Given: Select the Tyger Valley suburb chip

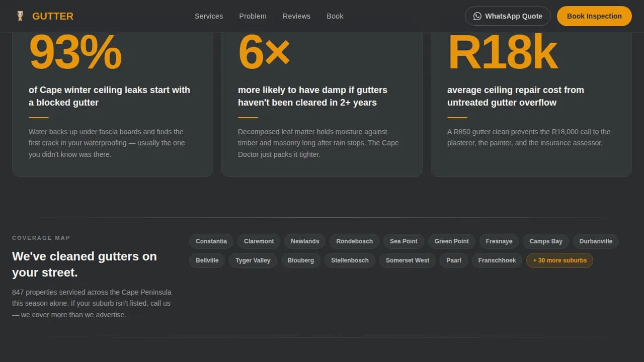Looking at the screenshot, I should tap(253, 260).
